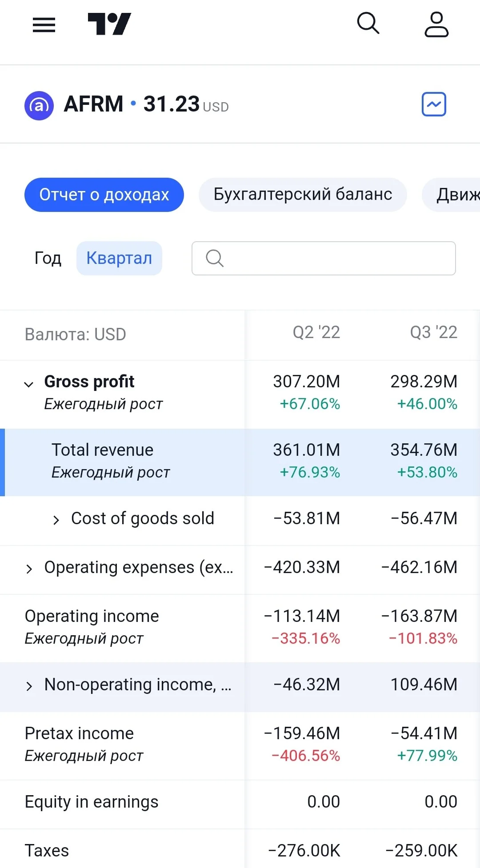480x868 pixels.
Task: Click the Q2 '22 column header
Action: [316, 332]
